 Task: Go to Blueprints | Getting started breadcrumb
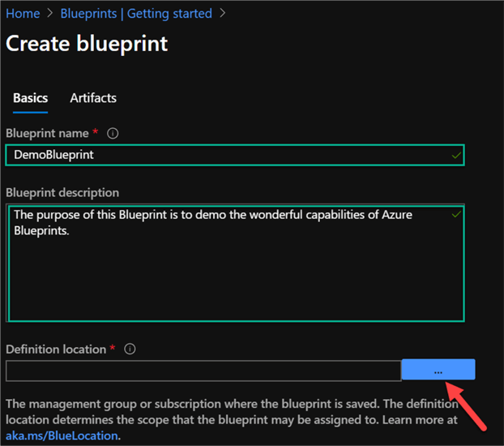click(x=136, y=14)
